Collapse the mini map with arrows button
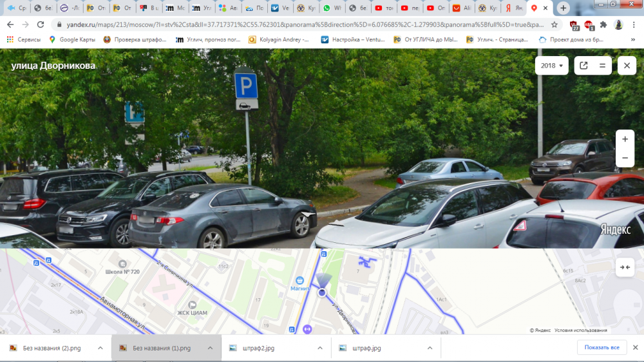Viewport: 644px width, 362px height. coord(625,267)
